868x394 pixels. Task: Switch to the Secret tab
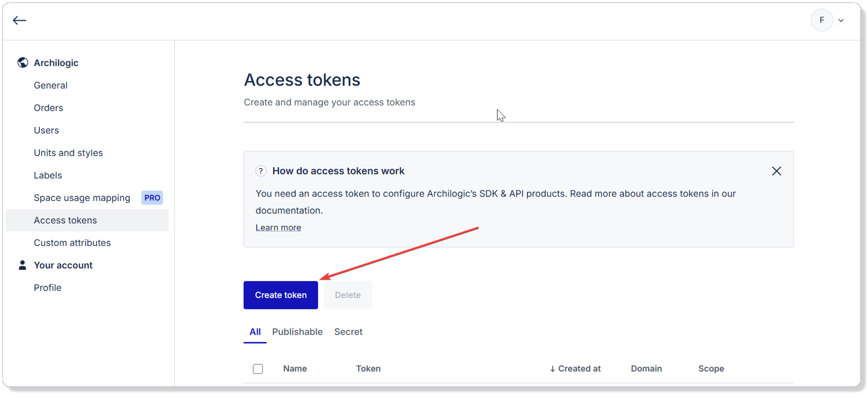(348, 332)
